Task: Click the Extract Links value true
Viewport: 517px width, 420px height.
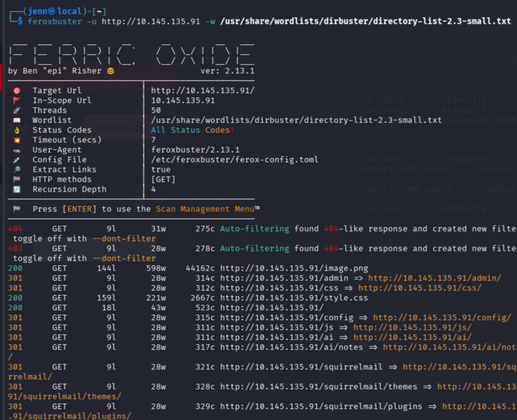Action: tap(161, 170)
